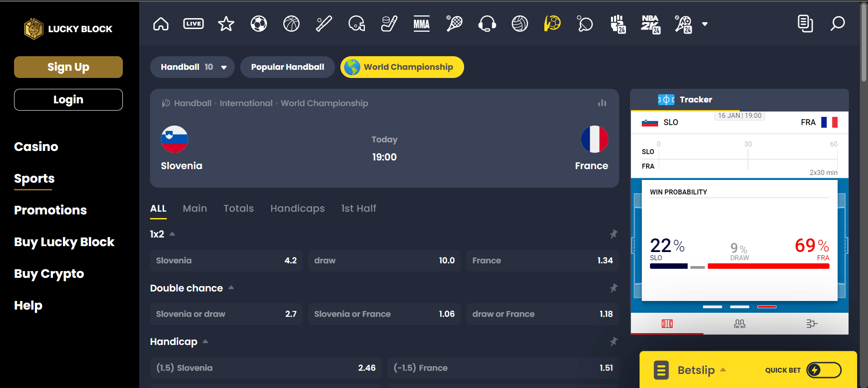This screenshot has width=868, height=388.
Task: Bet on Slovenia at 4.2
Action: tap(226, 261)
